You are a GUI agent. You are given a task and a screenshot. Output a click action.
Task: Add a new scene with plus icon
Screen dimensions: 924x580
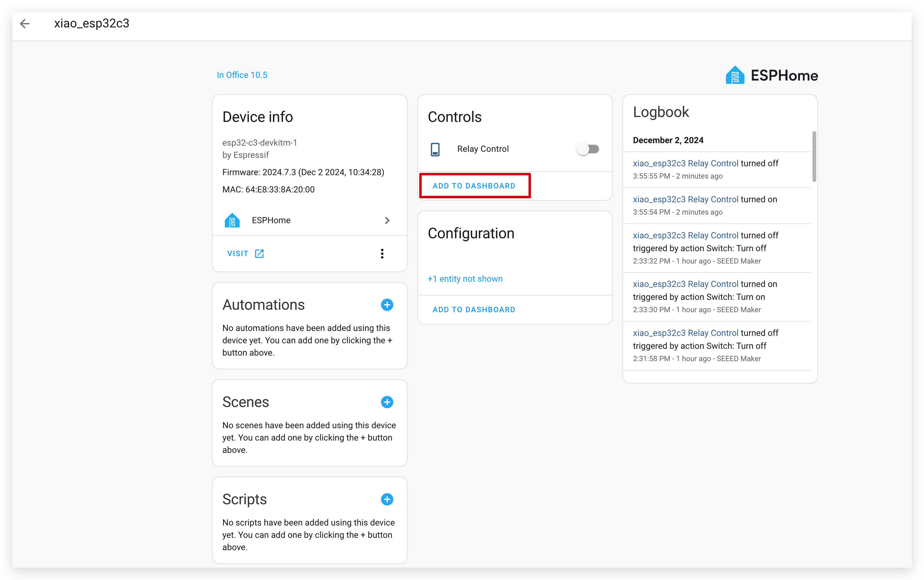387,402
